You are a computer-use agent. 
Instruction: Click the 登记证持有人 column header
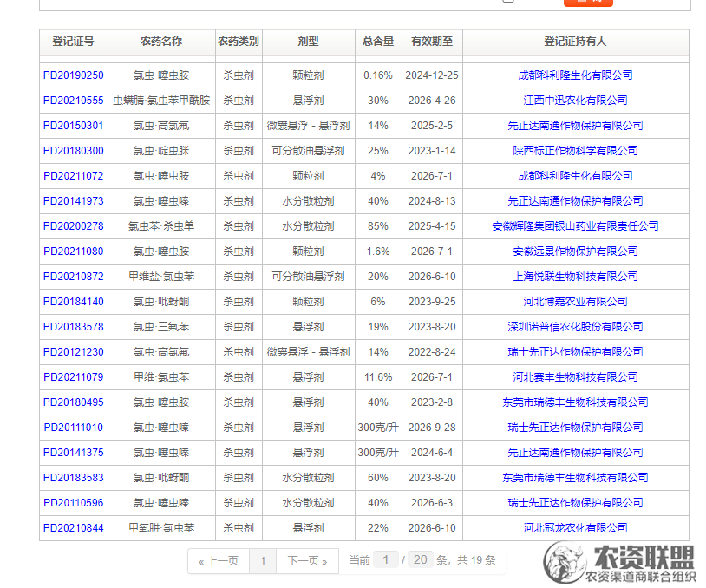click(575, 42)
